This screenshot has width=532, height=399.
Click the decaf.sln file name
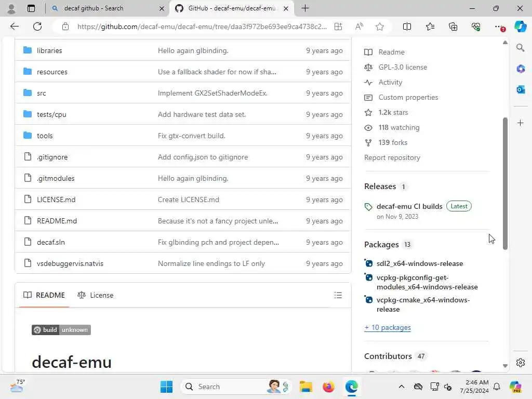click(x=50, y=242)
